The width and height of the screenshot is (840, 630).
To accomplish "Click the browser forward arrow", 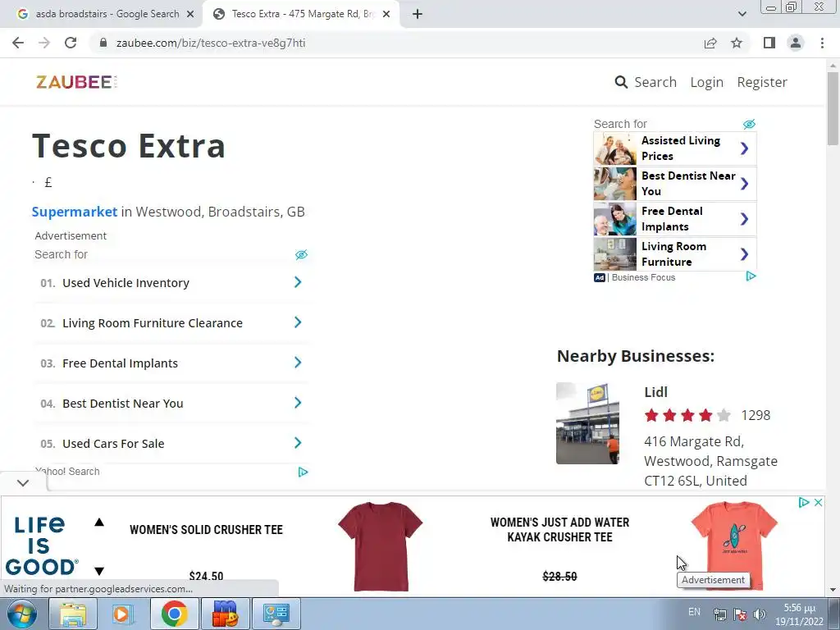I will click(44, 43).
